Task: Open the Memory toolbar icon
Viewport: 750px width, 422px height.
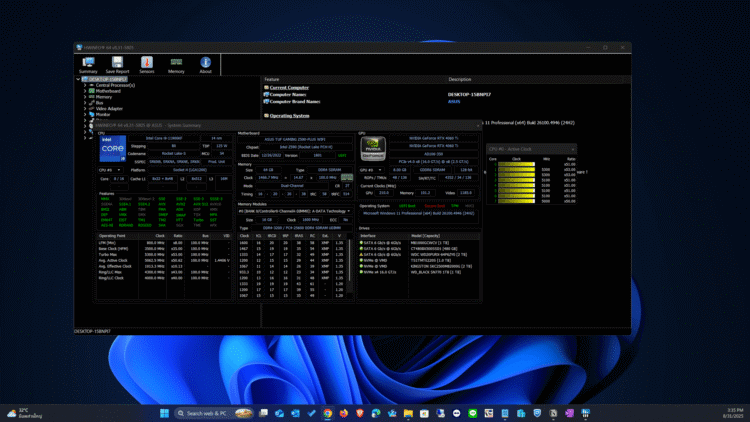Action: click(x=176, y=65)
